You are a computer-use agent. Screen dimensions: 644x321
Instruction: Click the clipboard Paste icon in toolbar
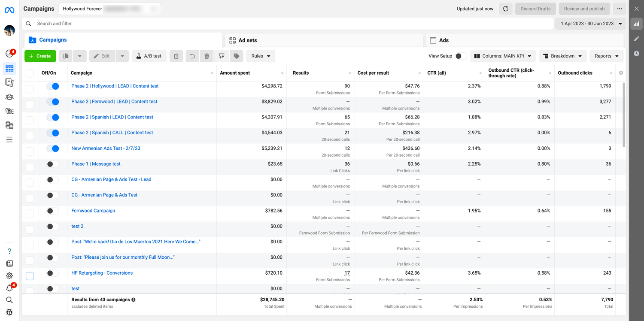pos(176,56)
